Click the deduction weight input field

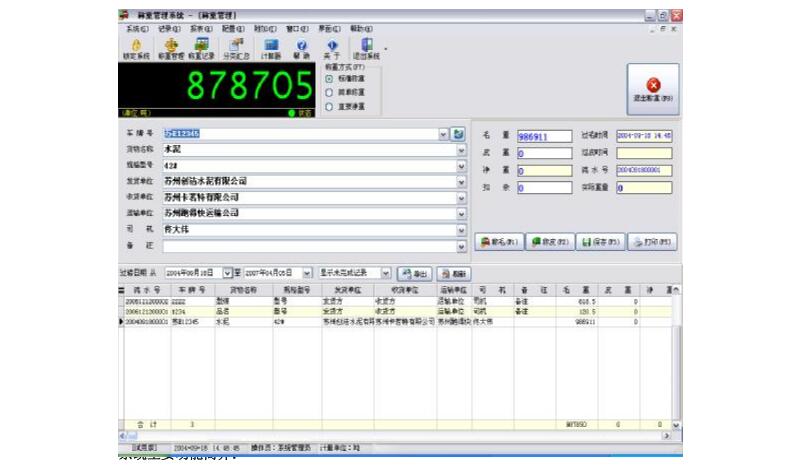(x=545, y=187)
